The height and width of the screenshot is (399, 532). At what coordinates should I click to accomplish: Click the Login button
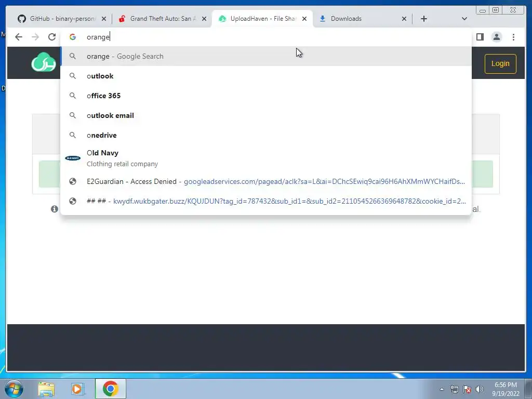[500, 63]
